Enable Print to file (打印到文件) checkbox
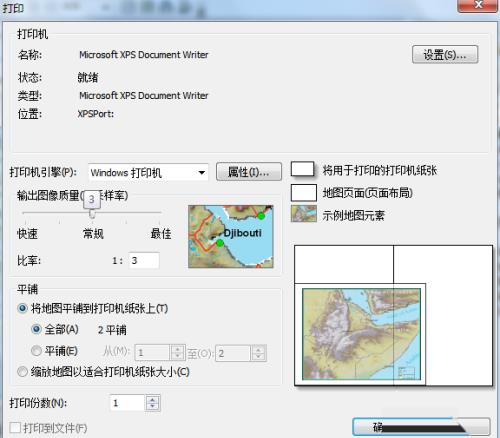This screenshot has height=438, width=500. (x=15, y=428)
